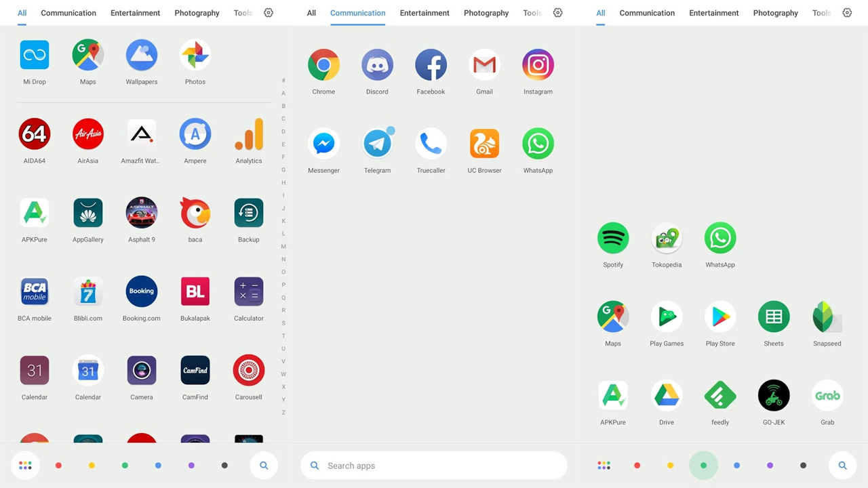Image resolution: width=868 pixels, height=488 pixels.
Task: Open the Grab app
Action: pos(827,395)
